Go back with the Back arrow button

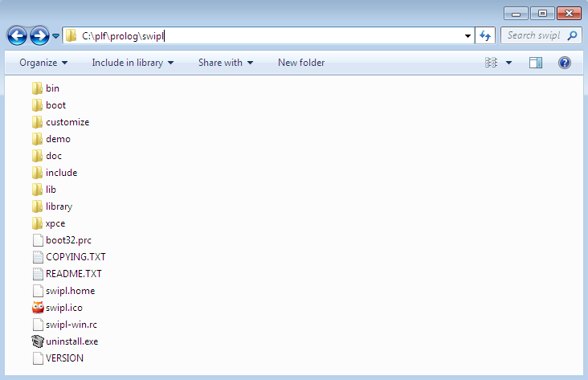pos(17,36)
